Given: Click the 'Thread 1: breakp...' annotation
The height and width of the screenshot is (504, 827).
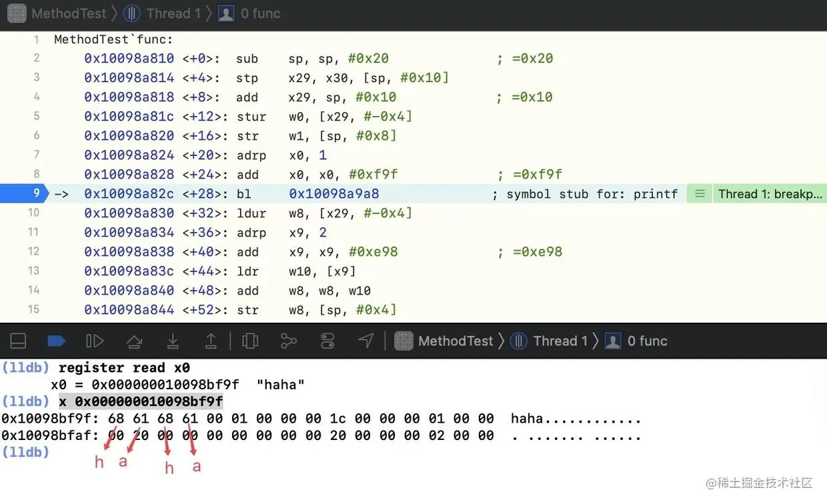Looking at the screenshot, I should click(x=770, y=194).
